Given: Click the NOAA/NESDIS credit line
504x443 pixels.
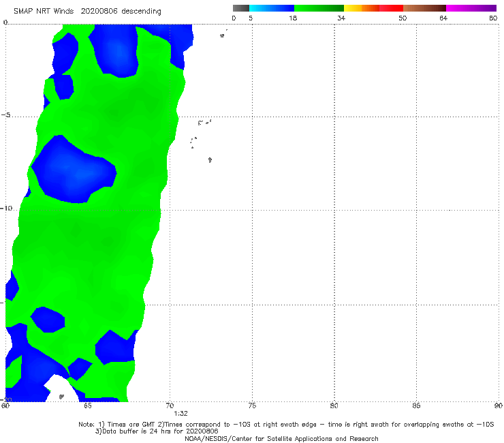Looking at the screenshot, I should [281, 439].
